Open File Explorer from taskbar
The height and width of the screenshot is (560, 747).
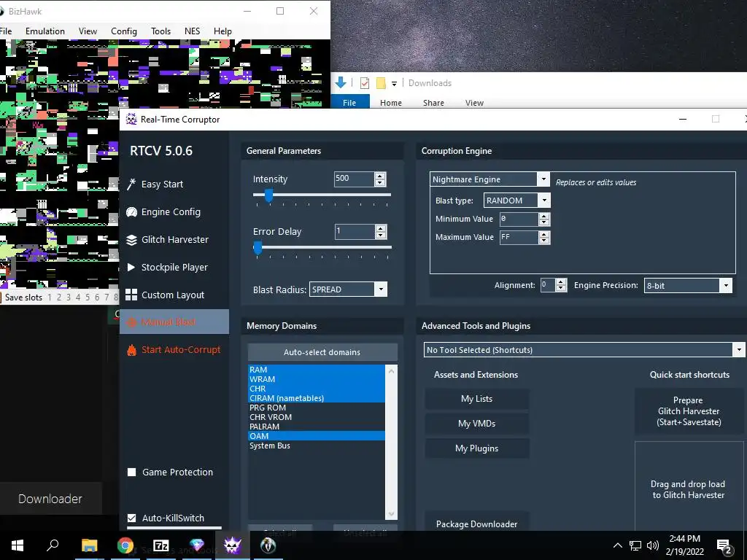pyautogui.click(x=89, y=545)
